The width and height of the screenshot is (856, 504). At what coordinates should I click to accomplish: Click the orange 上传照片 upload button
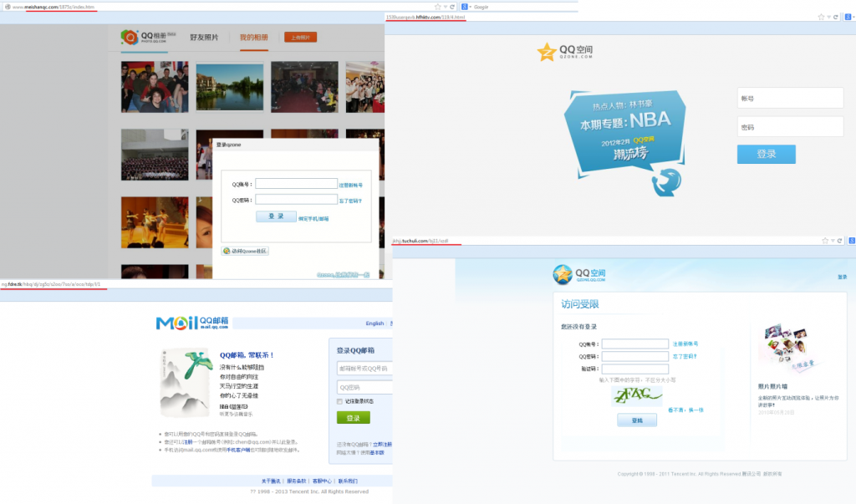300,37
